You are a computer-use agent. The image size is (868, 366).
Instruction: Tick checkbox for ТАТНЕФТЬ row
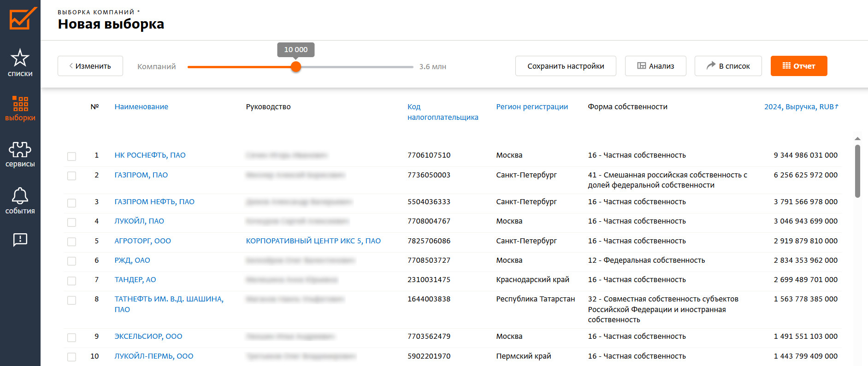tap(71, 300)
